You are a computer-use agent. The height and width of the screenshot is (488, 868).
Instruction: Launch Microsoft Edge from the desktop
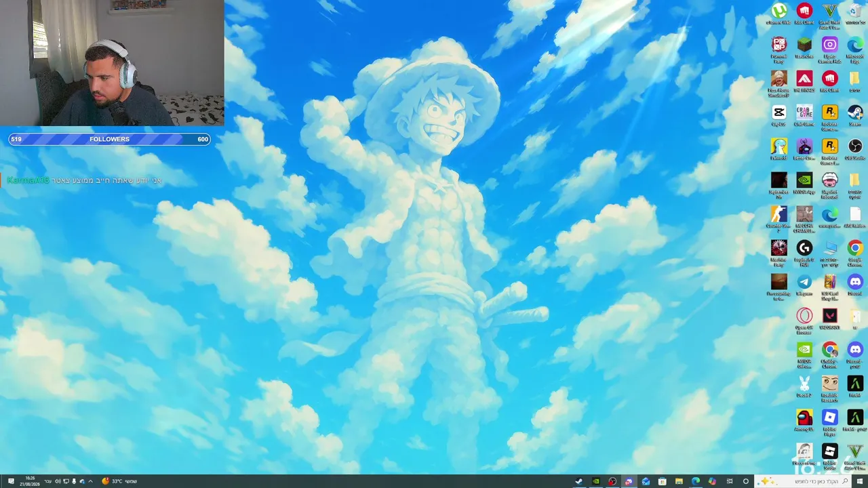pos(854,49)
